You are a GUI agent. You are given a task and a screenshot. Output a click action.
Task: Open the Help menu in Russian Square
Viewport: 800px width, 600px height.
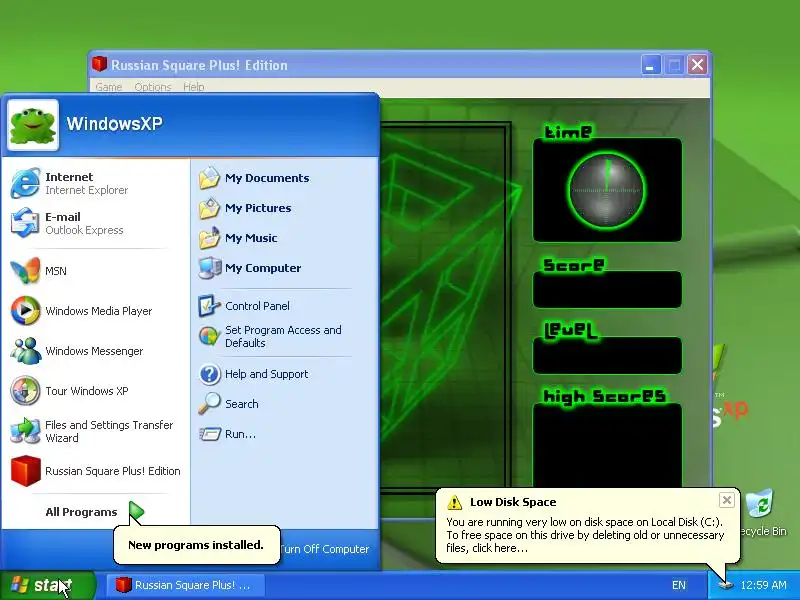point(194,87)
